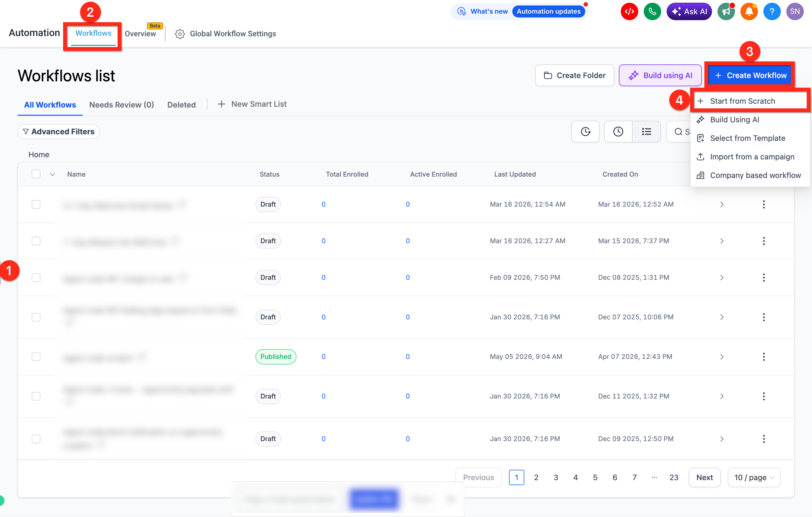
Task: Open the Deleted tab
Action: [x=181, y=105]
